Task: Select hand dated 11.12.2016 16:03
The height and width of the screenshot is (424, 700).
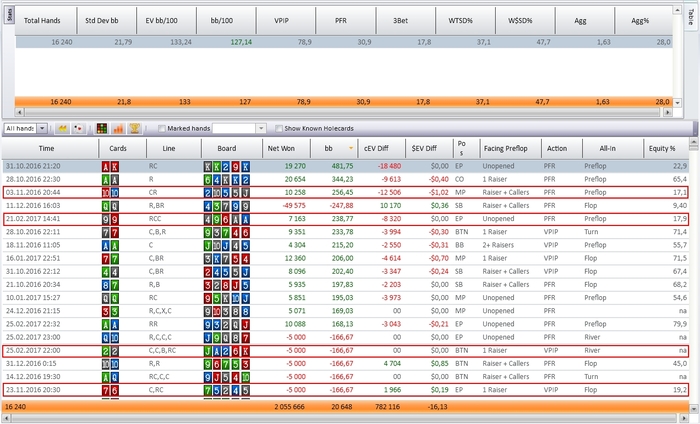Action: (x=346, y=206)
